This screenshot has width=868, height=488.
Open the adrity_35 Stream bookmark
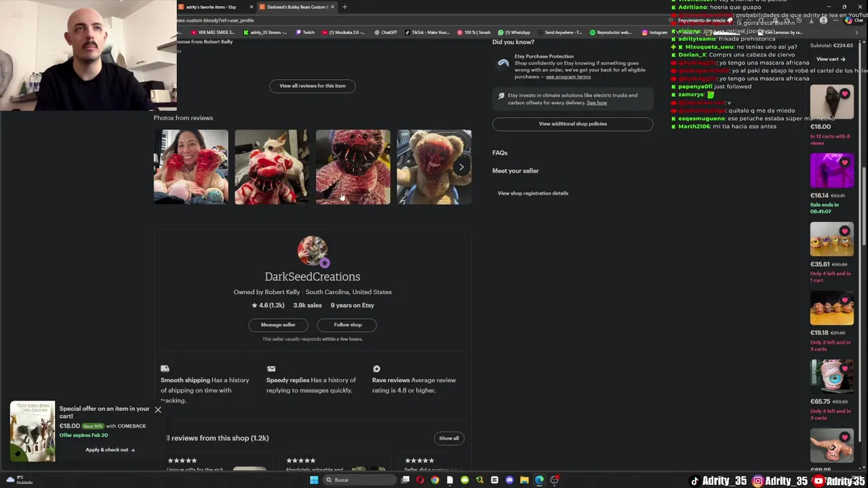265,32
